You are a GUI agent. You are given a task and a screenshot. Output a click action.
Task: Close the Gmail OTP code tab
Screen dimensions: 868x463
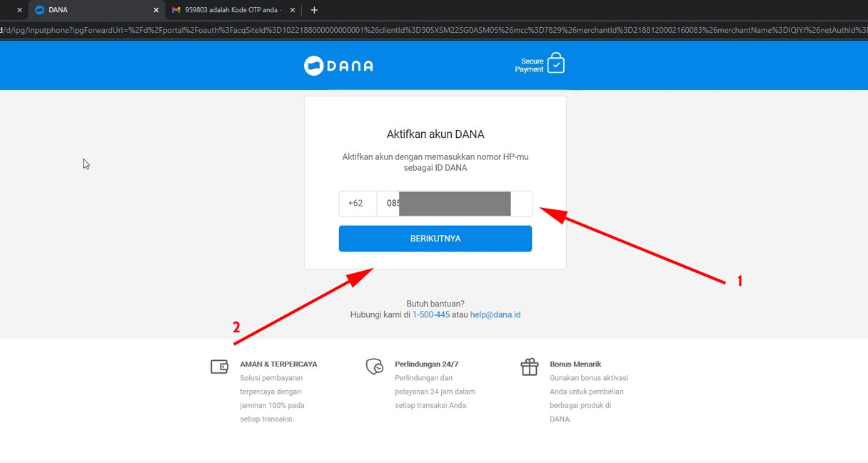(x=292, y=10)
